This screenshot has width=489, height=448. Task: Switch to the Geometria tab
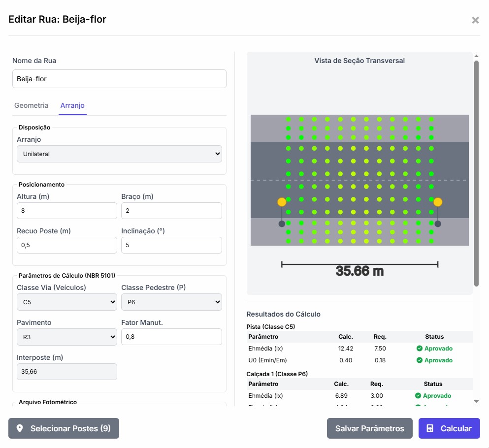tap(32, 105)
